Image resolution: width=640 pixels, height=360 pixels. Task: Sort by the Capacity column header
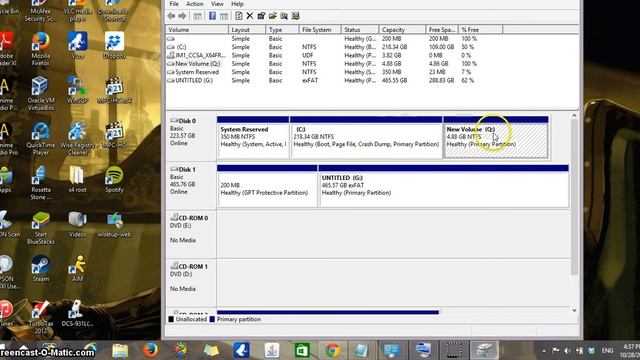402,30
